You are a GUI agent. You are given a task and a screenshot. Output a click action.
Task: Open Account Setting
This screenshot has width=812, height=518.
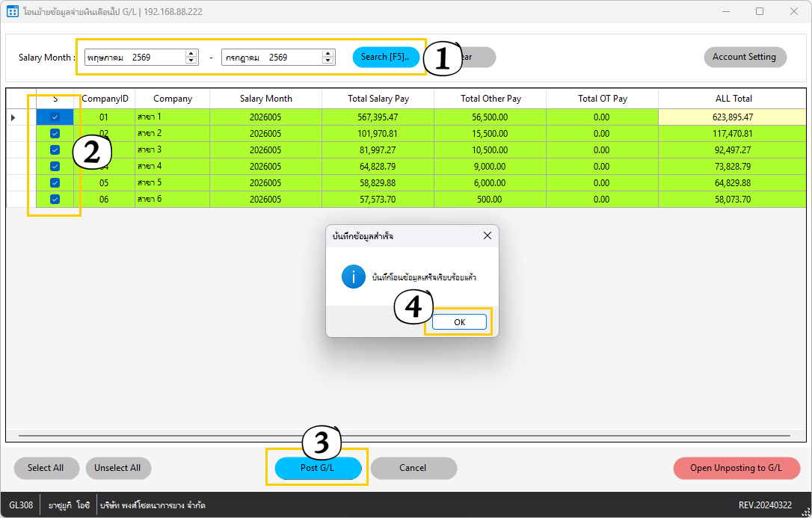click(745, 57)
